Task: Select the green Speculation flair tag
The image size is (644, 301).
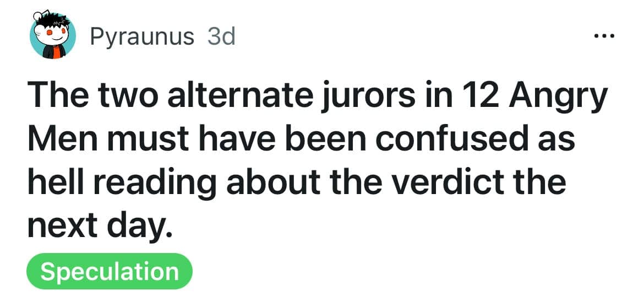Action: point(110,272)
